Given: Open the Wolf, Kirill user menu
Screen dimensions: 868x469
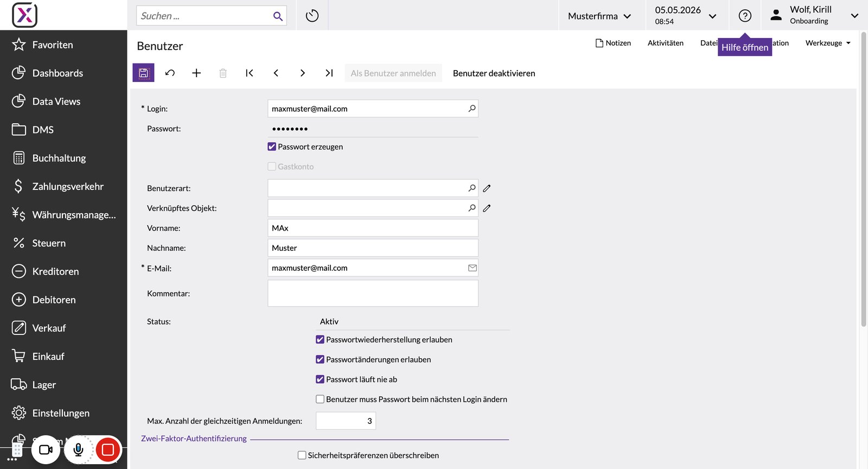Looking at the screenshot, I should click(815, 15).
